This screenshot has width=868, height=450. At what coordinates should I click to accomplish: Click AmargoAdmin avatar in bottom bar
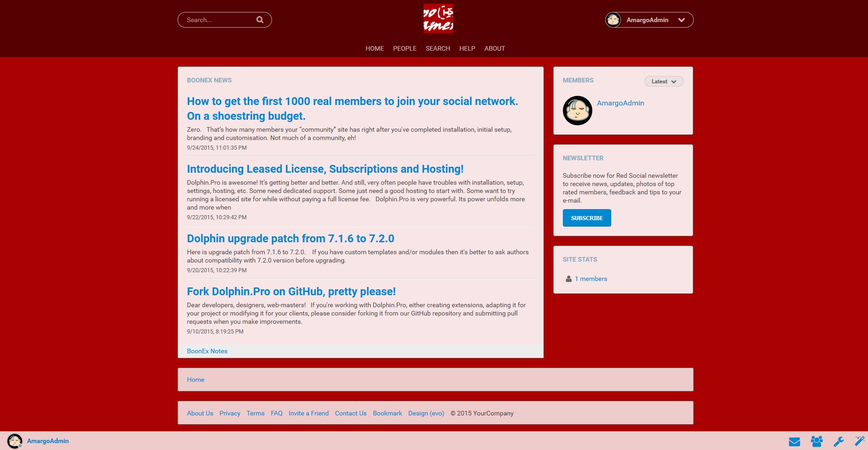point(15,441)
